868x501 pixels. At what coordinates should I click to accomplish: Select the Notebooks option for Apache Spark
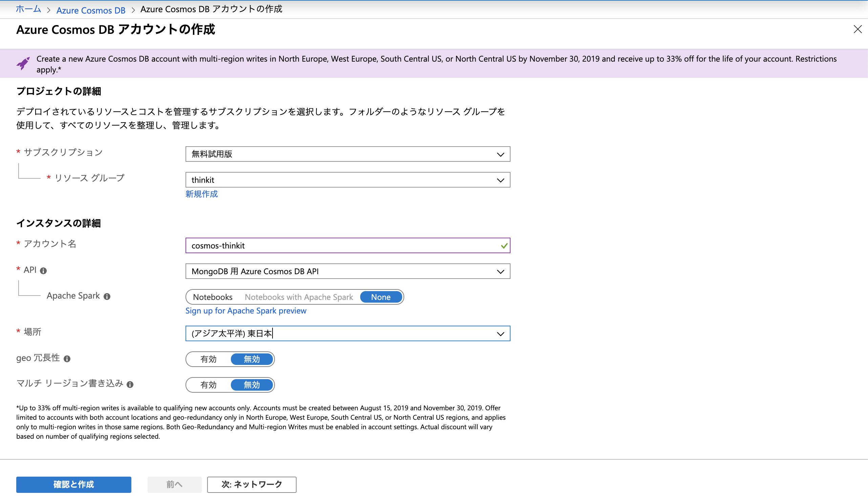(x=213, y=297)
